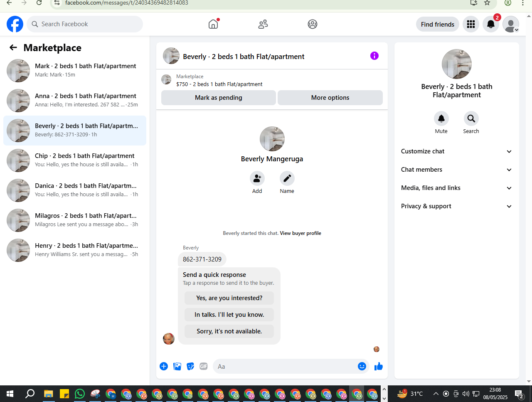Click the message "862-371-3209"

pyautogui.click(x=202, y=259)
